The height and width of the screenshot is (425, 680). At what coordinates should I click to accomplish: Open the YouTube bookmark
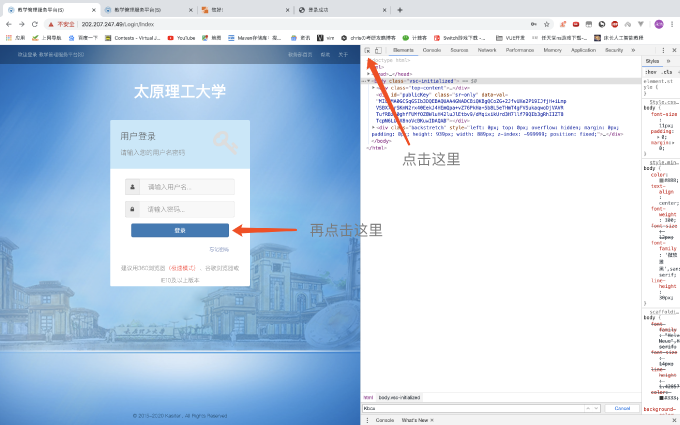point(181,38)
